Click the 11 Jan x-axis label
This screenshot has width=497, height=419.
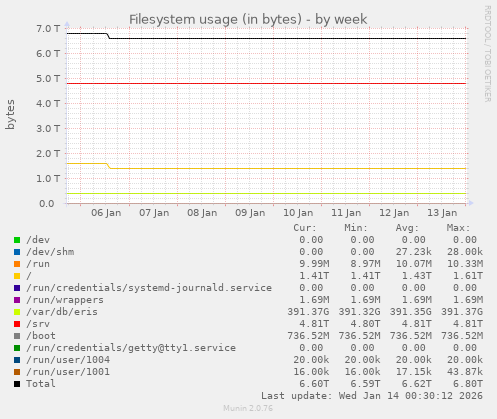(346, 213)
